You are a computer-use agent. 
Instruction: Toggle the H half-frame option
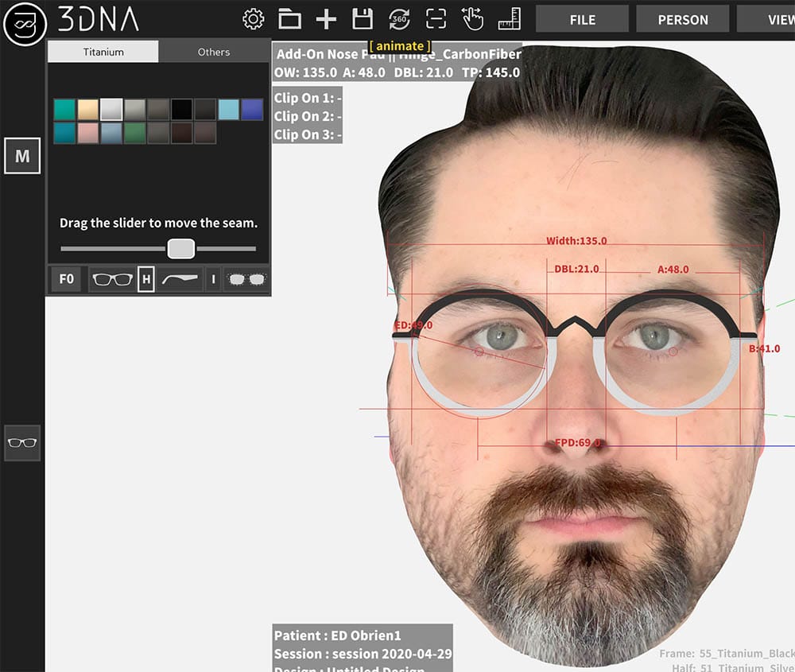(x=146, y=280)
